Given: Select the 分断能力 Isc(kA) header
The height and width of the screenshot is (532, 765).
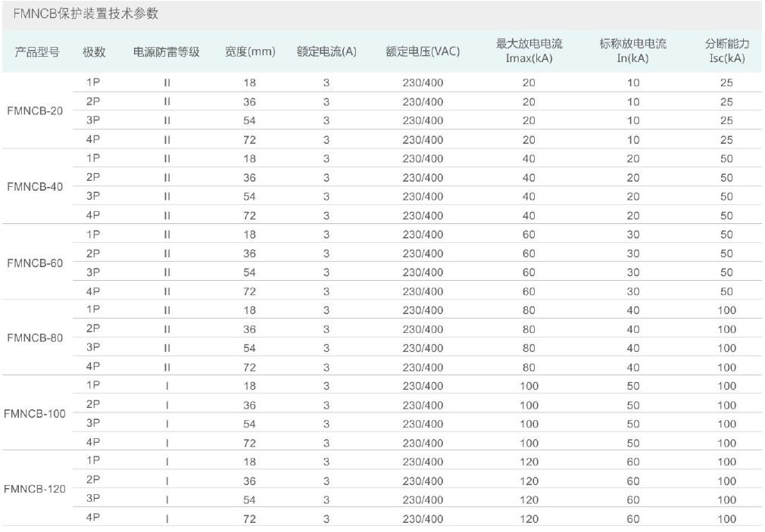Looking at the screenshot, I should 726,51.
